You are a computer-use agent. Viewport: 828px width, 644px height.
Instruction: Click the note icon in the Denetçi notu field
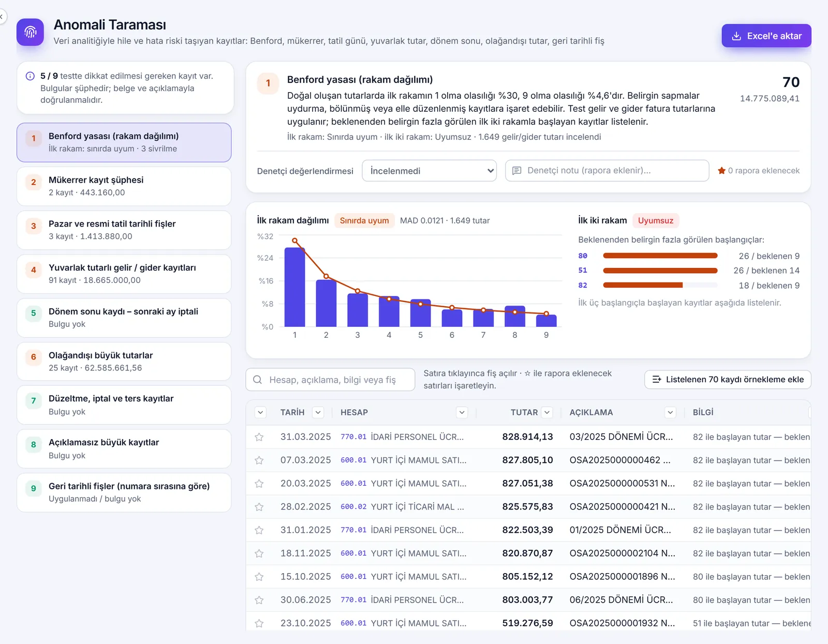(x=516, y=171)
